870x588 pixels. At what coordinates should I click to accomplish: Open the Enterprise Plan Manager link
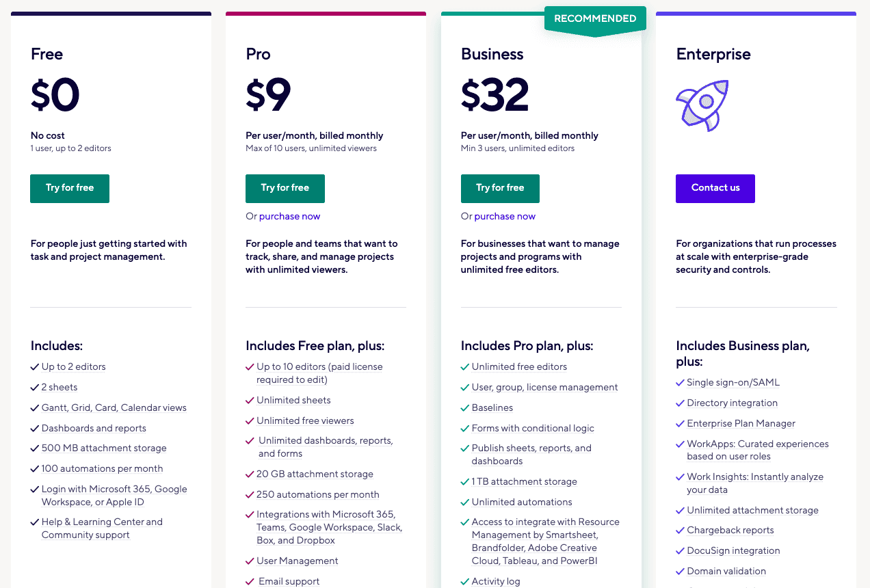(x=741, y=423)
